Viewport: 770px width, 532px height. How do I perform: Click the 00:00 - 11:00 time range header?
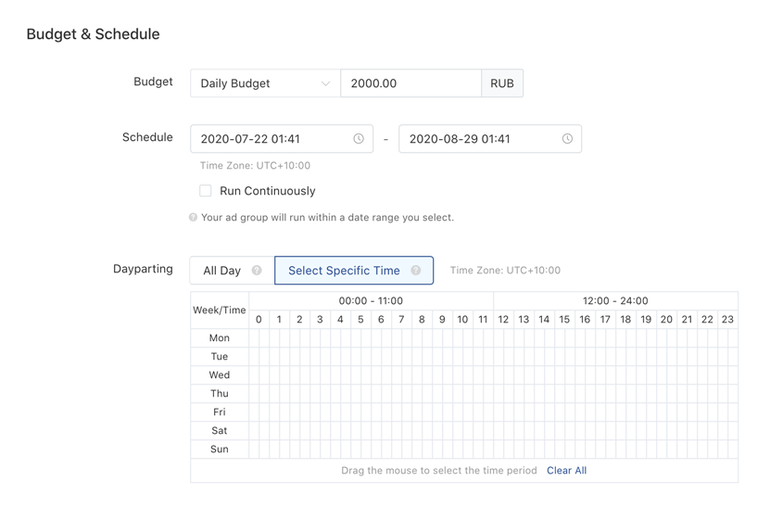(x=371, y=301)
